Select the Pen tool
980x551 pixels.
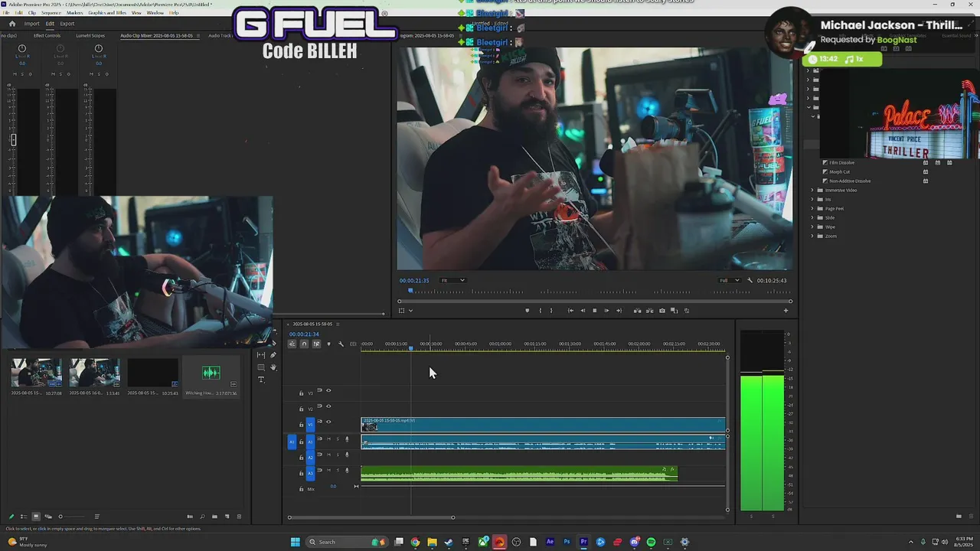click(273, 354)
